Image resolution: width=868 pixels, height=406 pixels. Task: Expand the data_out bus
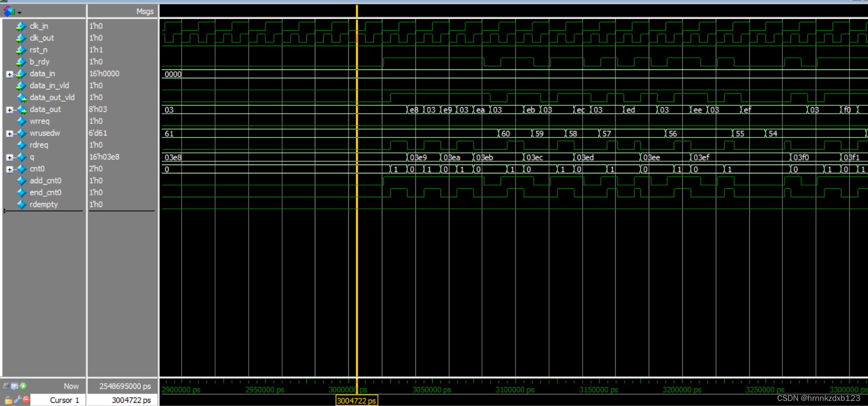click(9, 110)
